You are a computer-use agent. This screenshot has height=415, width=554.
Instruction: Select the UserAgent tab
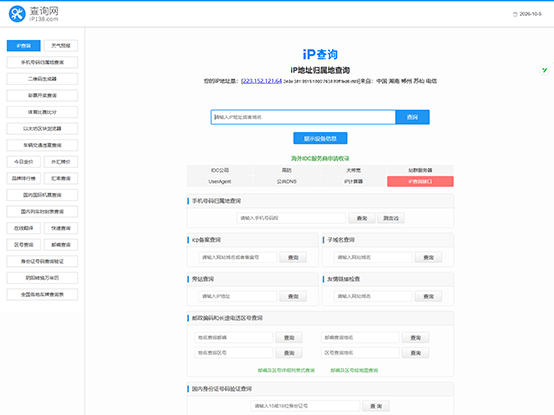220,182
